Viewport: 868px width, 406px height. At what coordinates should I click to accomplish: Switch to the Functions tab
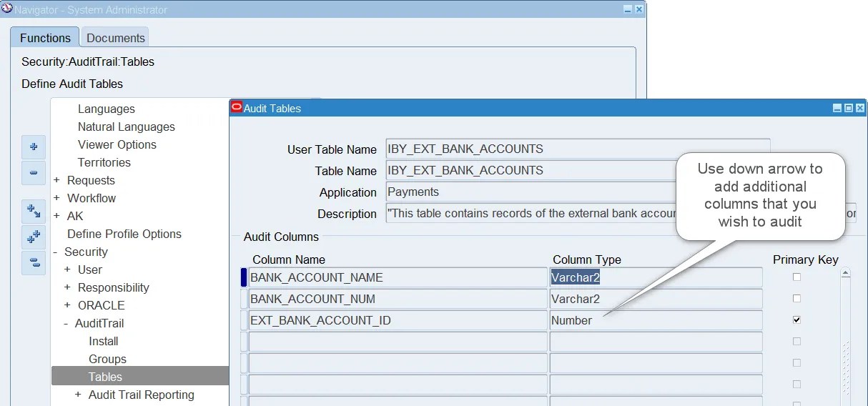pyautogui.click(x=45, y=38)
